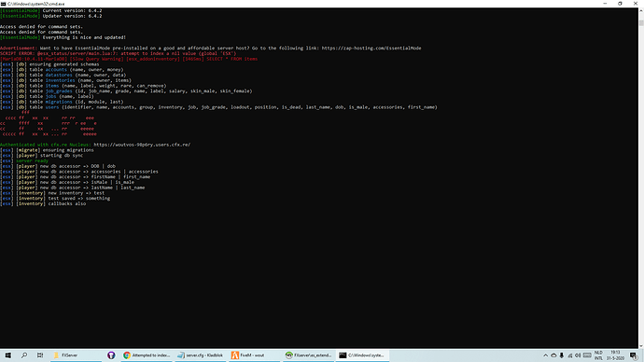Open the Windows Start menu
644x362 pixels.
(x=7, y=355)
